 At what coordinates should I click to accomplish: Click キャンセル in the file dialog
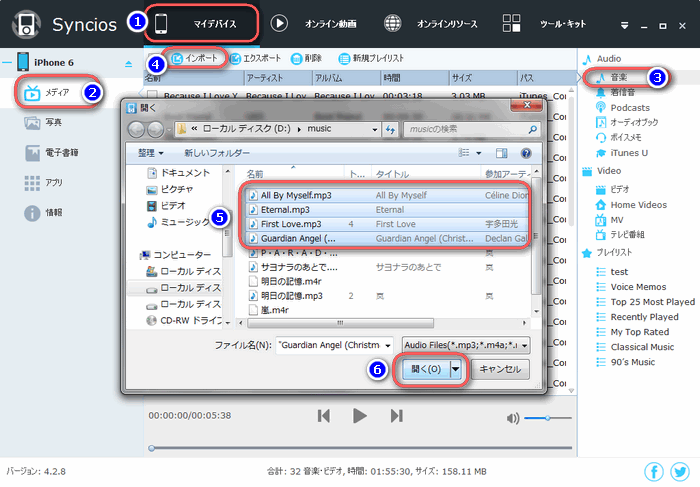coord(500,369)
